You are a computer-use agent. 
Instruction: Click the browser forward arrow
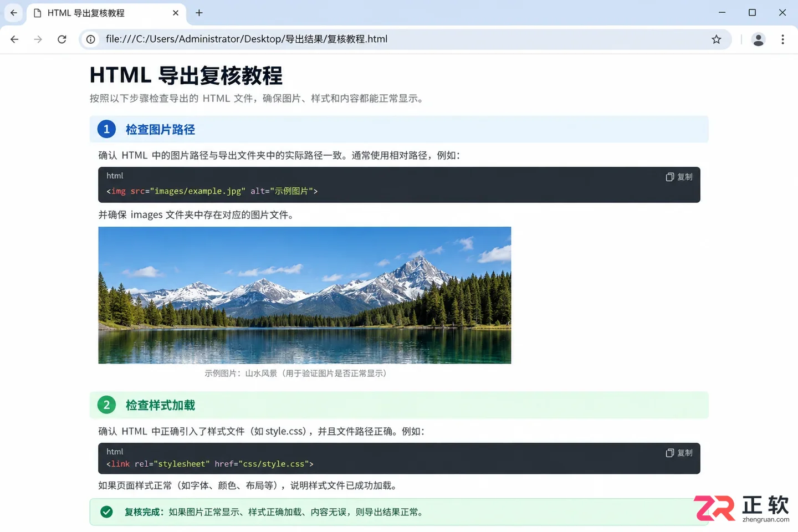pyautogui.click(x=38, y=39)
